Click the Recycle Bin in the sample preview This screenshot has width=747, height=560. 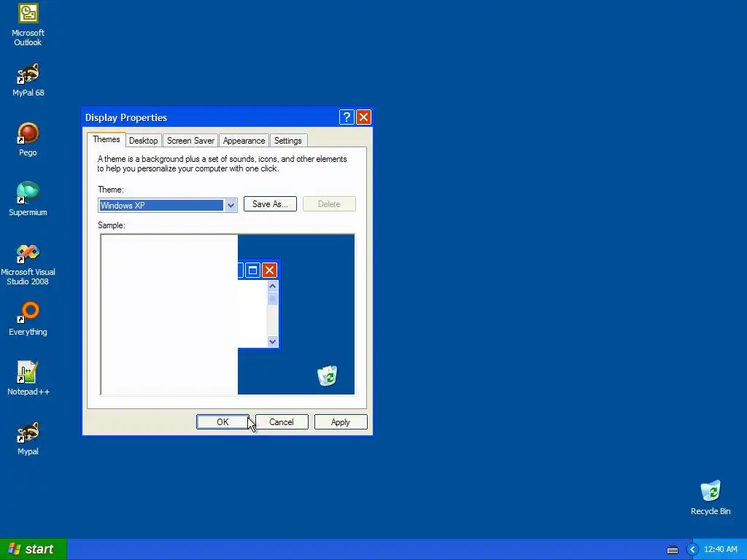[328, 376]
